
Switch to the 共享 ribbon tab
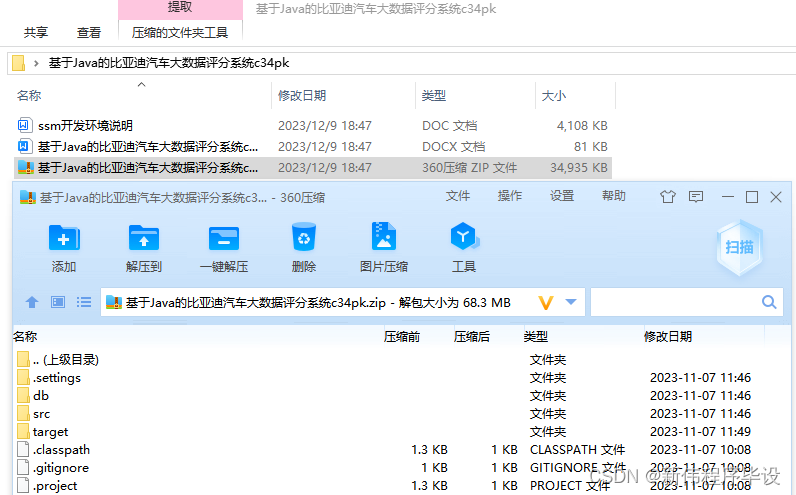[36, 32]
